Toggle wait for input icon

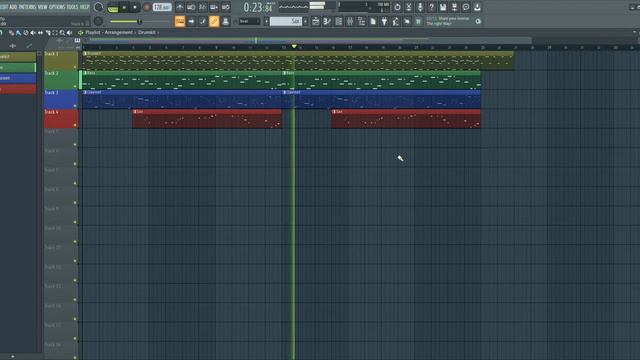191,7
